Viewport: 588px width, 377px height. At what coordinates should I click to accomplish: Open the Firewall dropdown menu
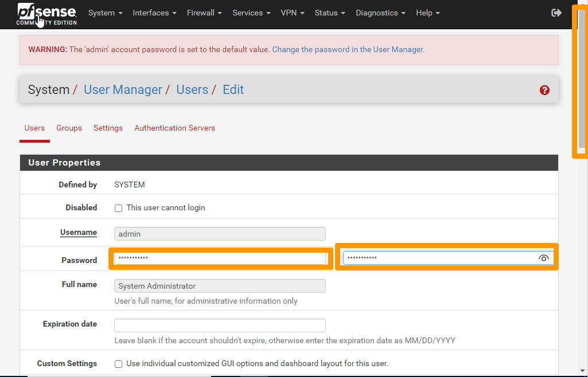pos(204,13)
